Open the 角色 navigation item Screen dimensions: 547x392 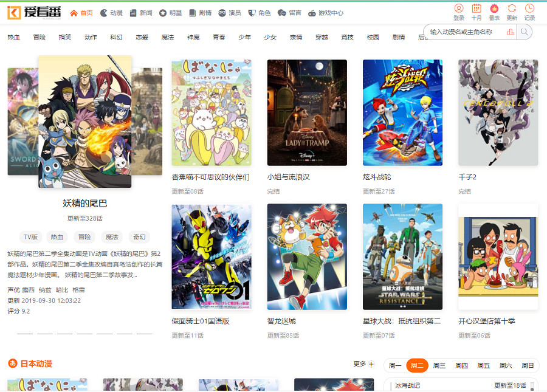pyautogui.click(x=259, y=13)
